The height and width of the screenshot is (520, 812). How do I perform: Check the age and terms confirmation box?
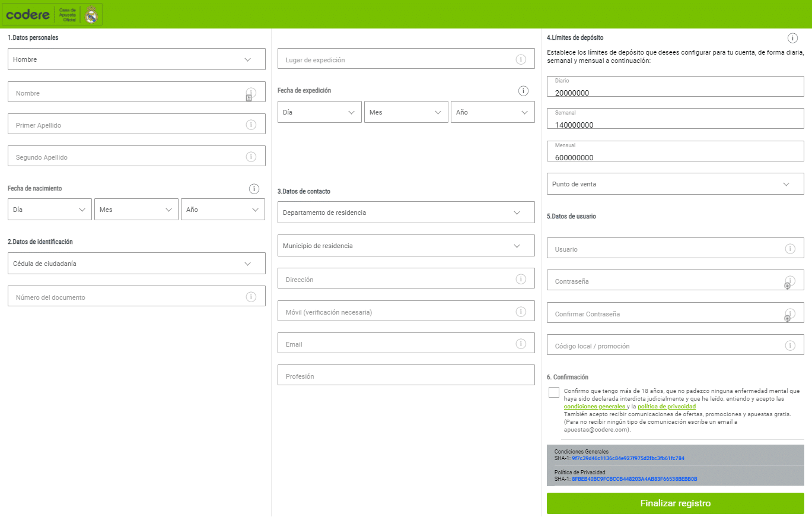(x=553, y=392)
